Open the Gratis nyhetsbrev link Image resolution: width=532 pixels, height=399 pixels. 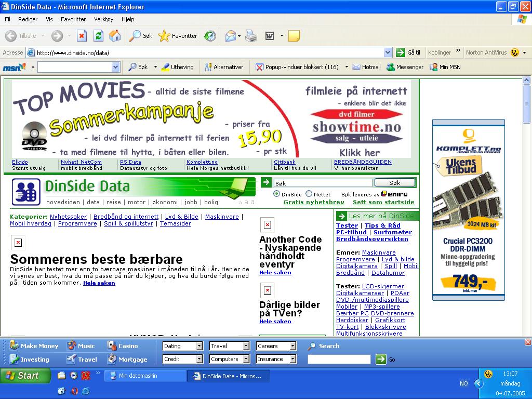pos(314,202)
